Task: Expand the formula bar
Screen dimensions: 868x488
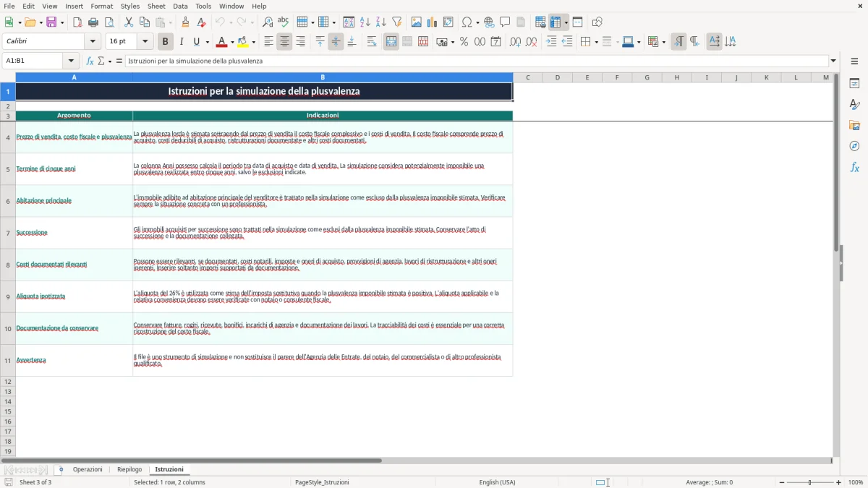Action: (833, 61)
